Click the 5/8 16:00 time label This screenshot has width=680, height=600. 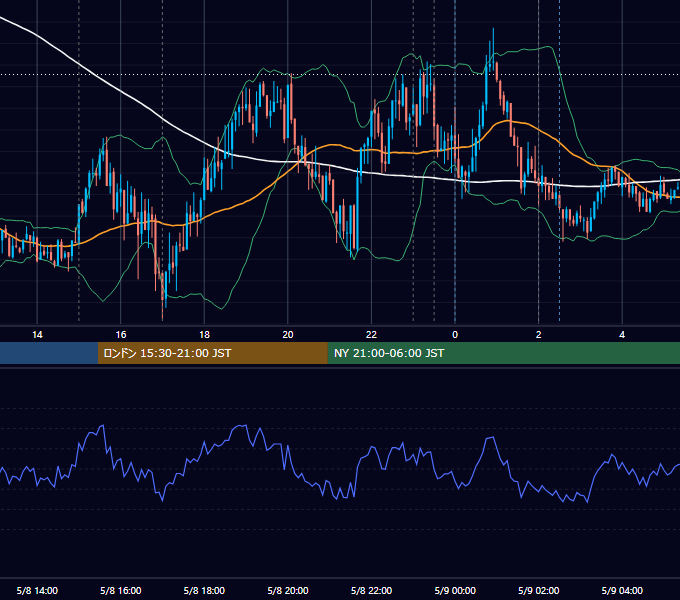[121, 590]
